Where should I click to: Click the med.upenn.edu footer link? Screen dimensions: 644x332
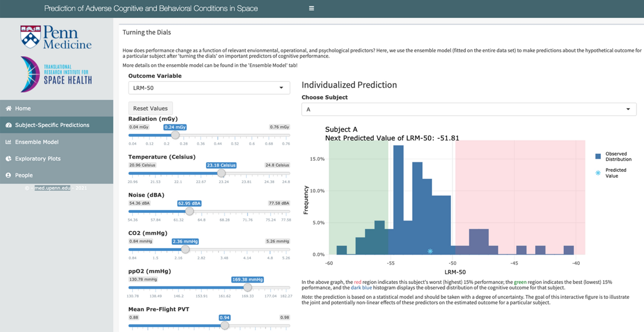click(52, 188)
